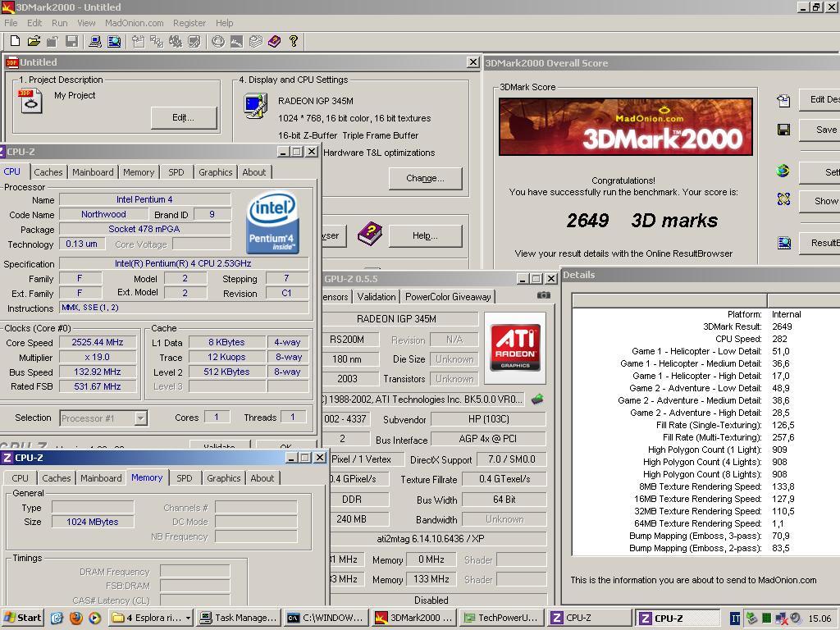Click the IT language bar indicator
Viewport: 840px width, 630px height.
tap(736, 619)
